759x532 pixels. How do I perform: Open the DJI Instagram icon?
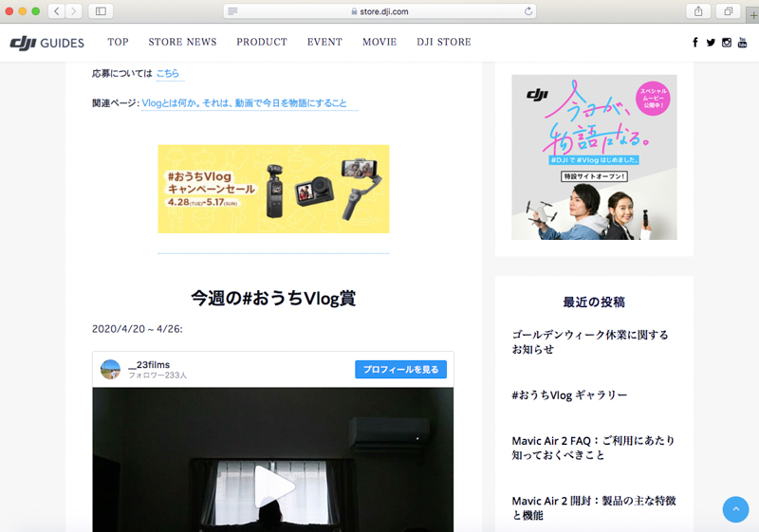tap(727, 43)
